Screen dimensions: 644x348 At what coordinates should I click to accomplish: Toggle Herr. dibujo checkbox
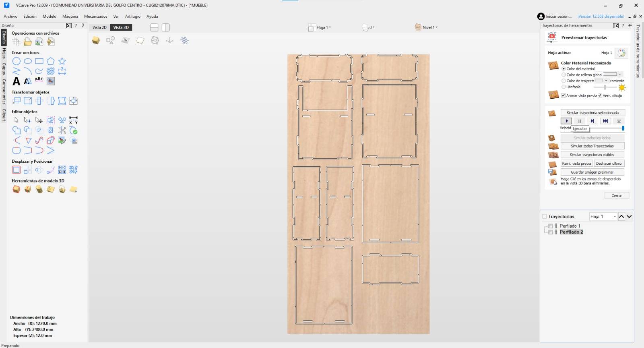tap(600, 95)
